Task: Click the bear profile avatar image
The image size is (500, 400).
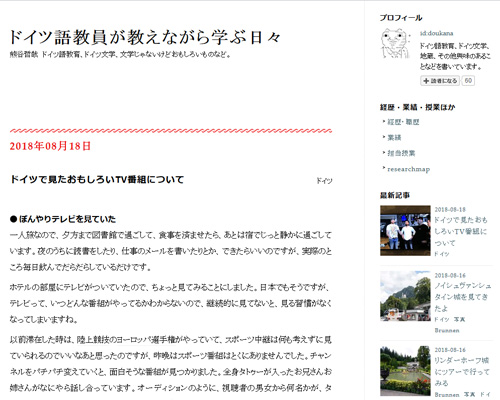Action: click(395, 44)
